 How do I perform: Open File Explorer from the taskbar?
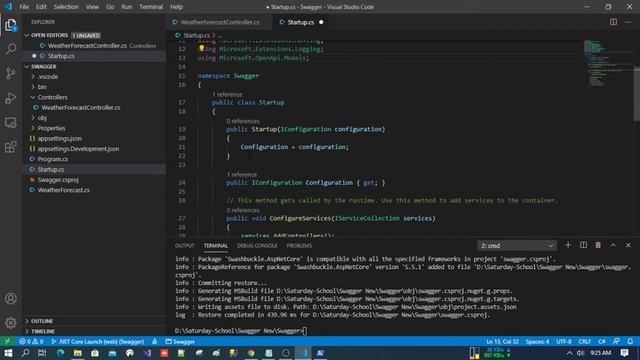pos(78,353)
